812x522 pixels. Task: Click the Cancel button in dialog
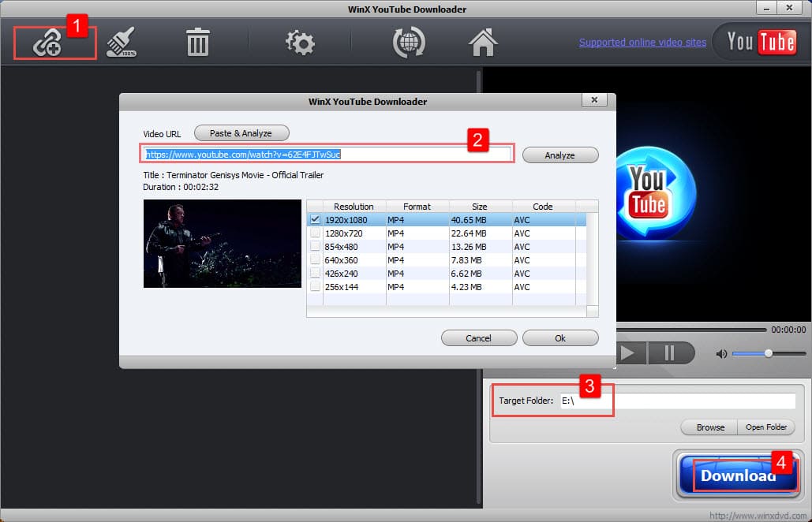478,338
